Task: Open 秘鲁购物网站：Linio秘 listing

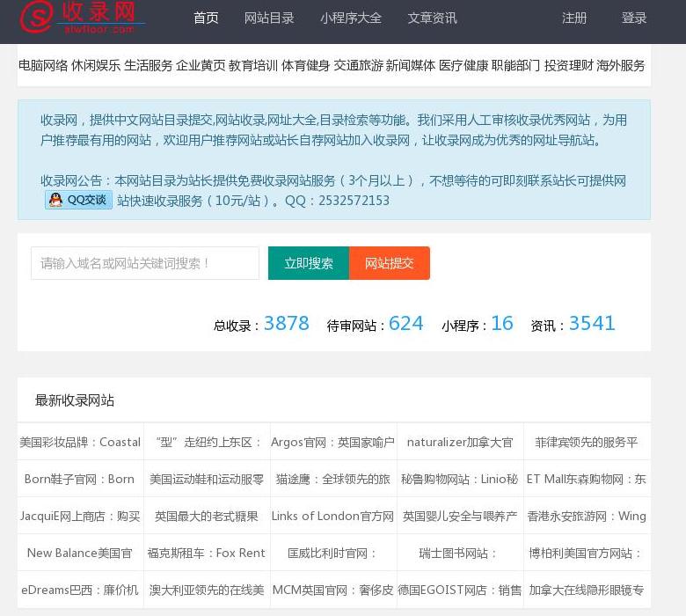Action: [x=459, y=480]
